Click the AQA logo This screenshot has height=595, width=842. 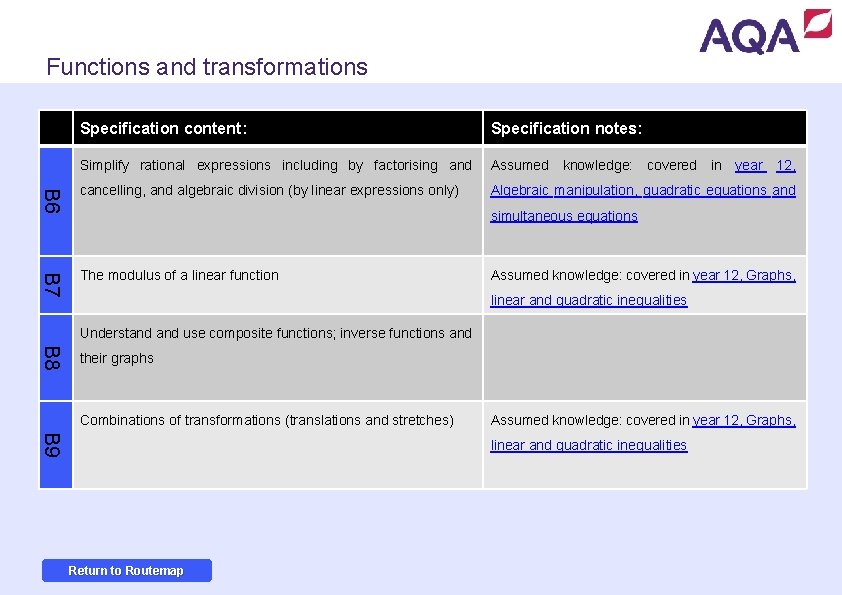point(765,31)
